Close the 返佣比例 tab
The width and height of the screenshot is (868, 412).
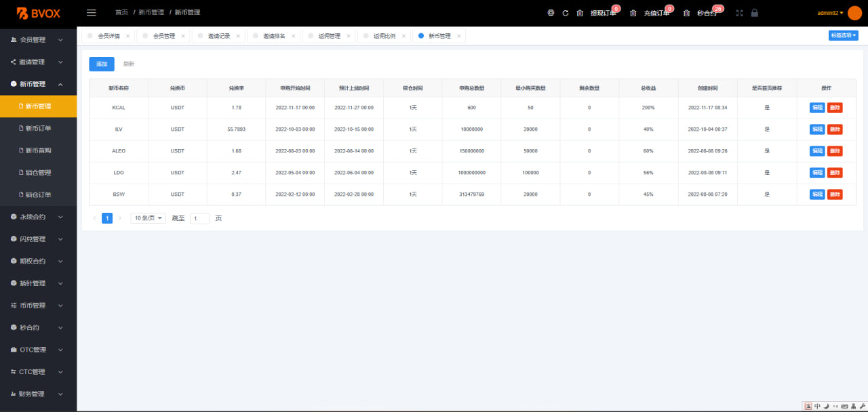point(403,36)
